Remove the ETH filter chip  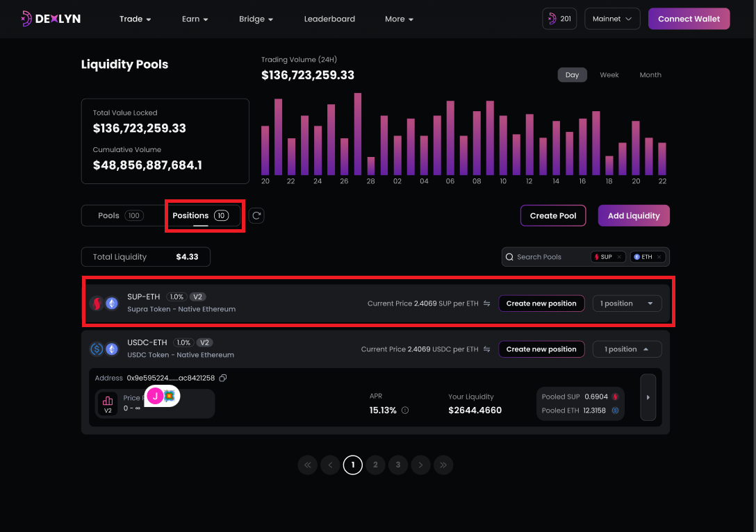(659, 257)
